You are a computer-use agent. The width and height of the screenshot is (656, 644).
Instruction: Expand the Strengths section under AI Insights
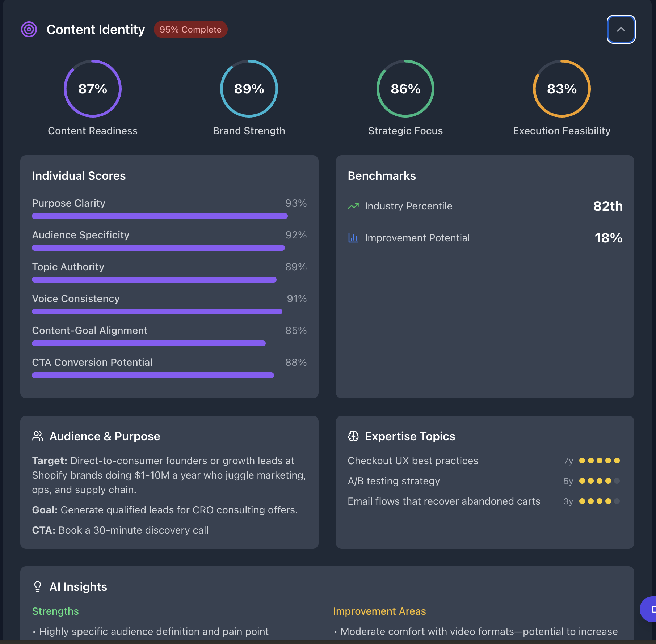click(x=55, y=611)
